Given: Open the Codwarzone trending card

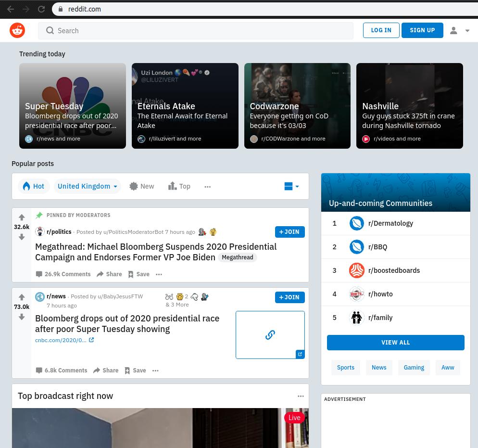Looking at the screenshot, I should [297, 106].
